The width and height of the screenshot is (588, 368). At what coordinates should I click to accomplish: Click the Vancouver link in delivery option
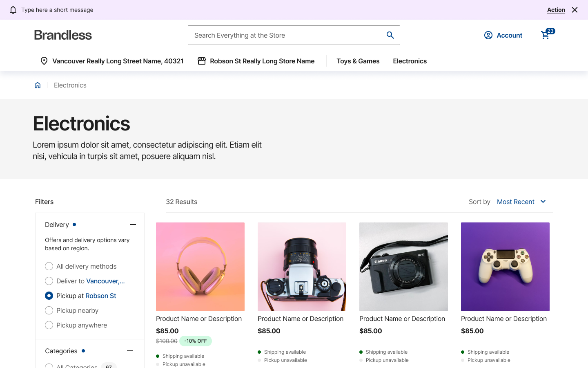(105, 281)
